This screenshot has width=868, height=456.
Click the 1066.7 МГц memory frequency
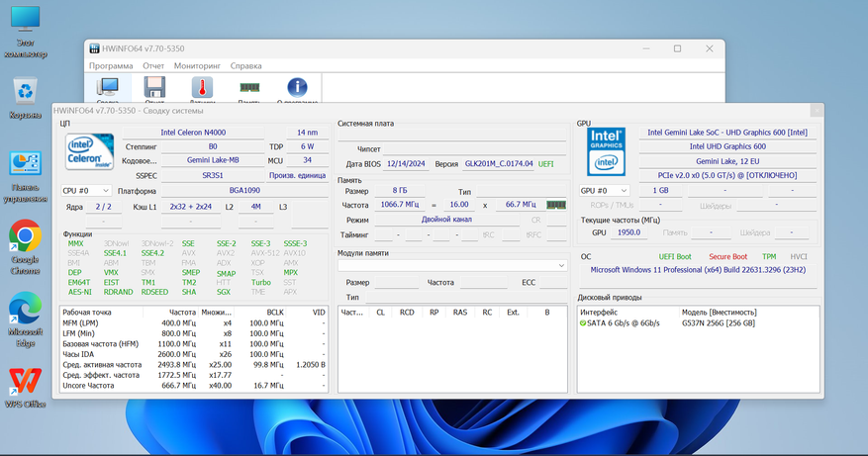(400, 204)
